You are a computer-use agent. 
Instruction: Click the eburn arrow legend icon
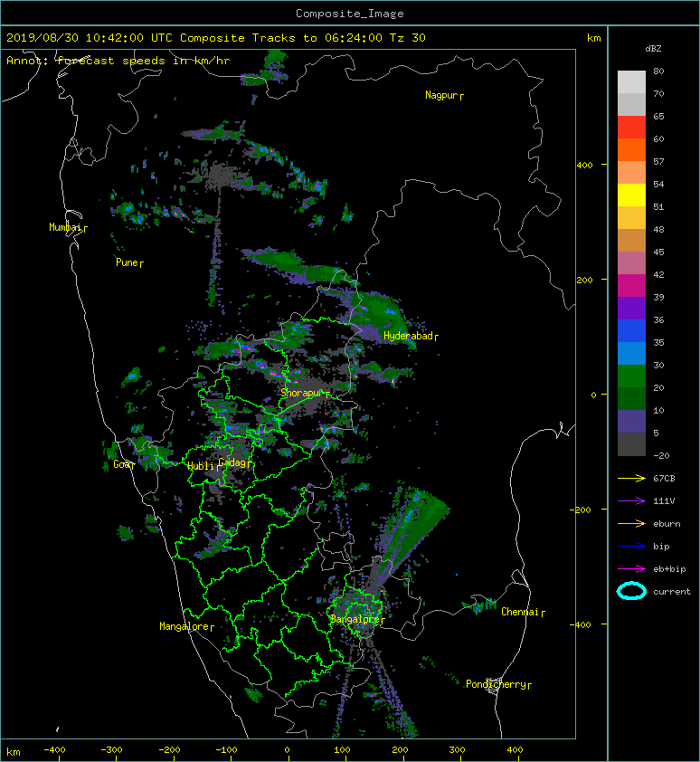click(x=631, y=524)
